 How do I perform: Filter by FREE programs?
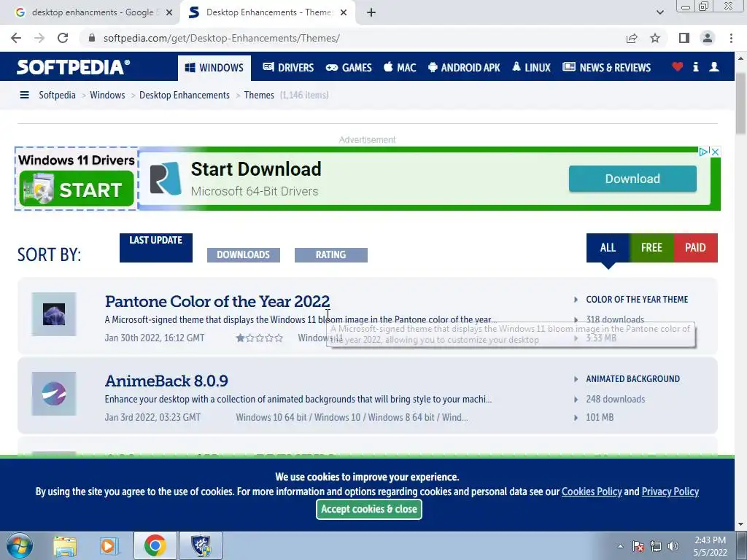pyautogui.click(x=651, y=248)
